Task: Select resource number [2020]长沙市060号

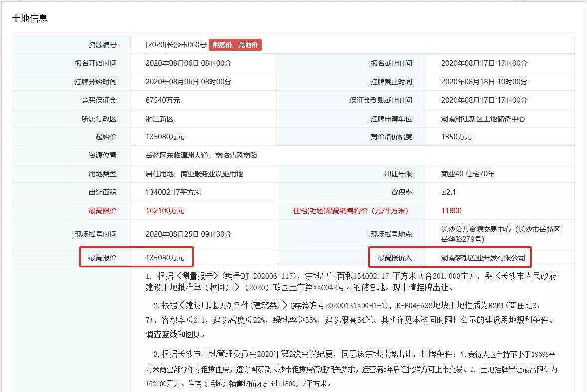Action: click(x=176, y=45)
